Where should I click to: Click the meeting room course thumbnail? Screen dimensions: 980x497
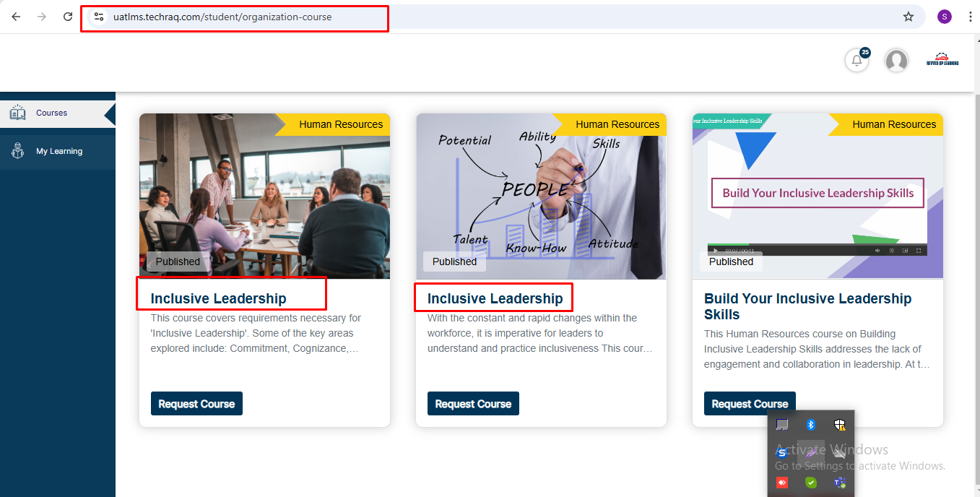(x=264, y=196)
